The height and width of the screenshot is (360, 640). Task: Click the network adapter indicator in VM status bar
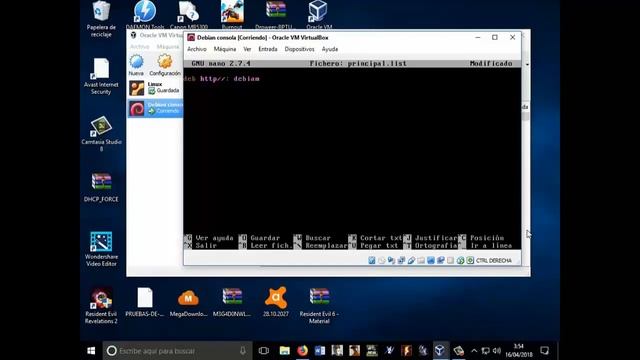pos(401,260)
